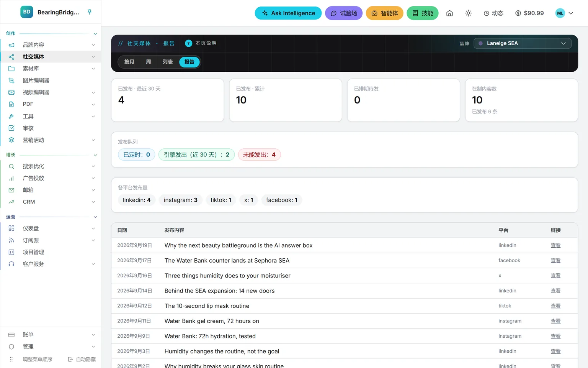Click the 搜索优化 magnifier icon
Screen dimensions: 588x368
tap(11, 166)
